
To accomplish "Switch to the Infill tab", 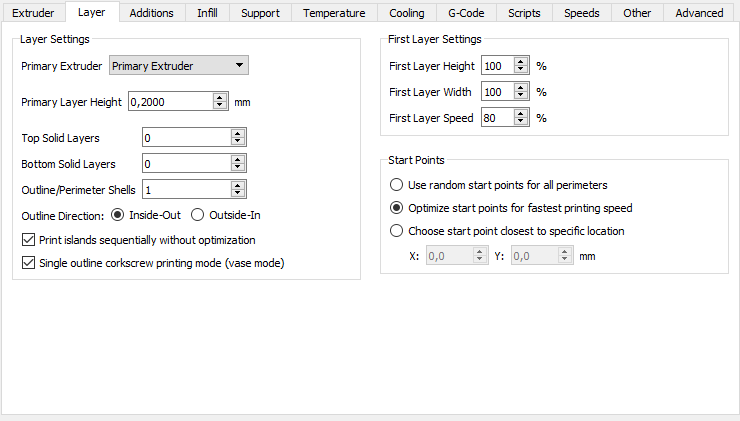I will (x=206, y=13).
